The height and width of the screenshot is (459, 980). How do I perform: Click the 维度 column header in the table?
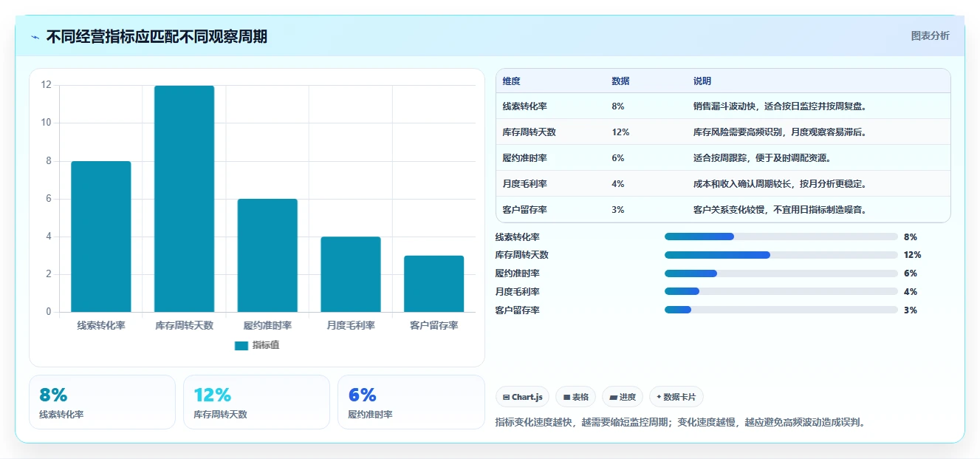tap(511, 81)
